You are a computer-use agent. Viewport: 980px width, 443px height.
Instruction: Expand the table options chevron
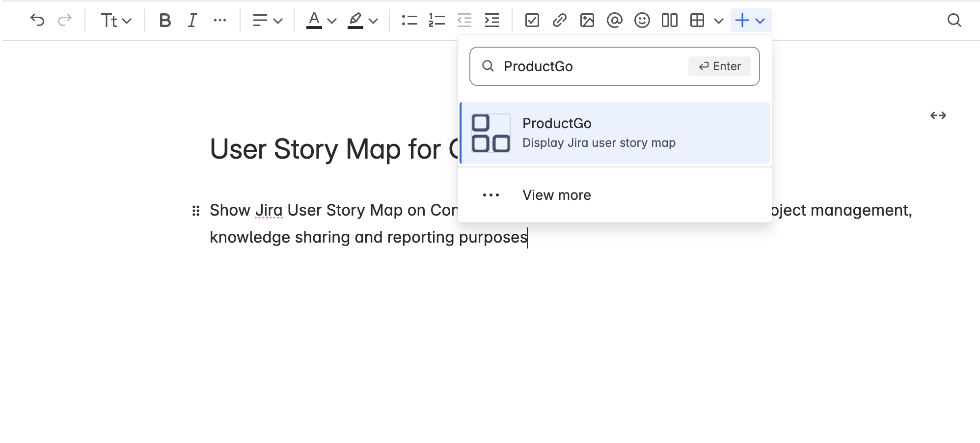[x=718, y=21]
